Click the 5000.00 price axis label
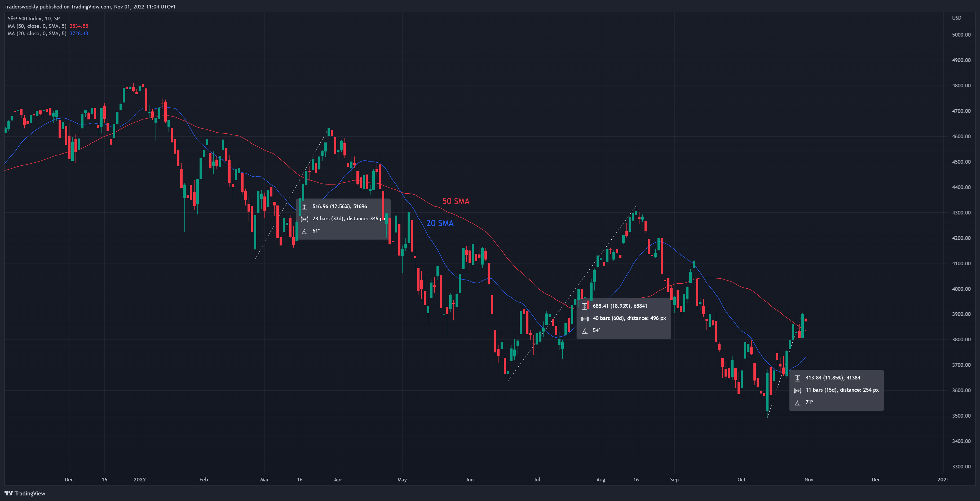 961,35
